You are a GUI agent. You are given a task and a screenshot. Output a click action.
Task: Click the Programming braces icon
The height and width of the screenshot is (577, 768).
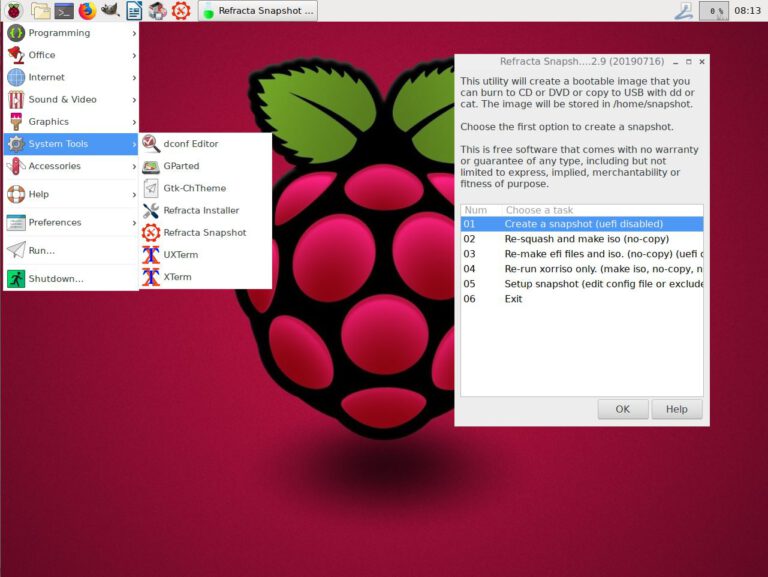point(16,33)
